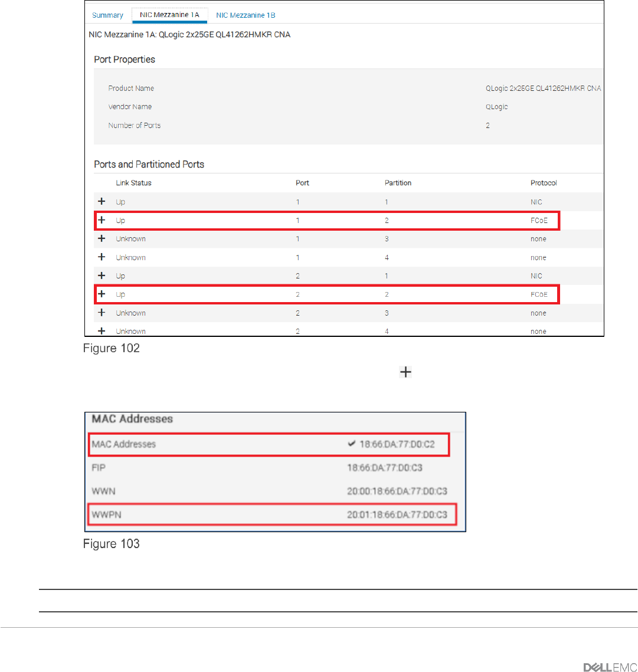Click the Protocol column header
638x672 pixels.
(544, 183)
